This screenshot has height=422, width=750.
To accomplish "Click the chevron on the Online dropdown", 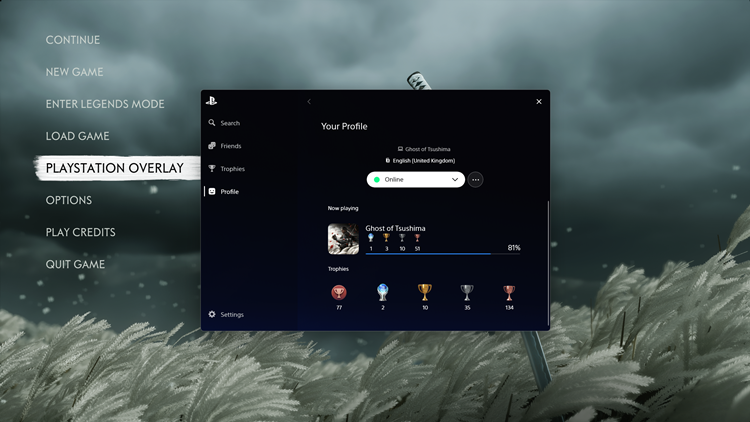I will 455,179.
